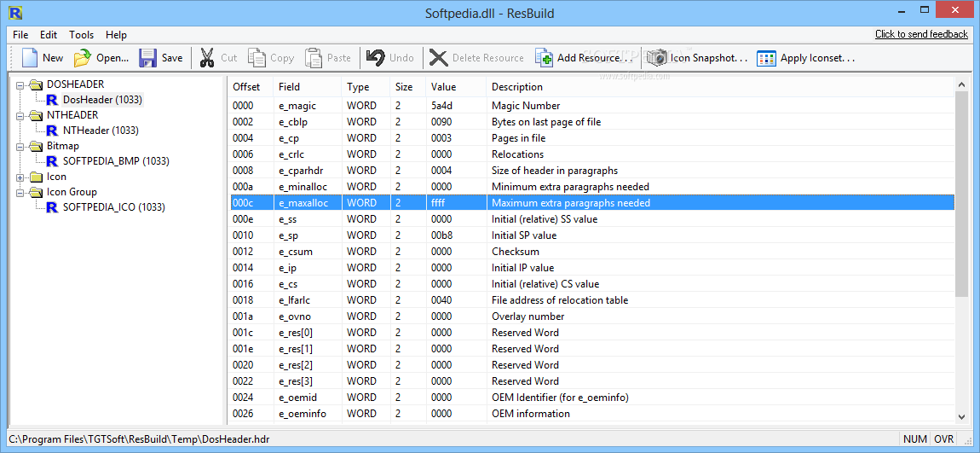Select the e_cs field row
980x453 pixels.
tap(591, 284)
